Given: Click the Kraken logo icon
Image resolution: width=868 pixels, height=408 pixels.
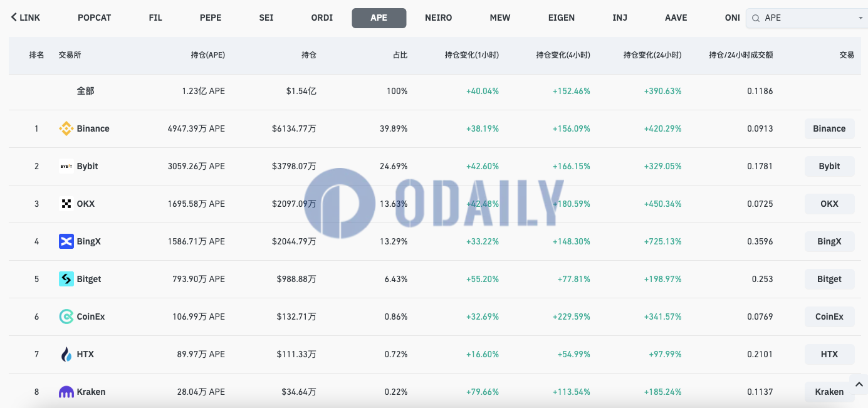Looking at the screenshot, I should (x=66, y=392).
